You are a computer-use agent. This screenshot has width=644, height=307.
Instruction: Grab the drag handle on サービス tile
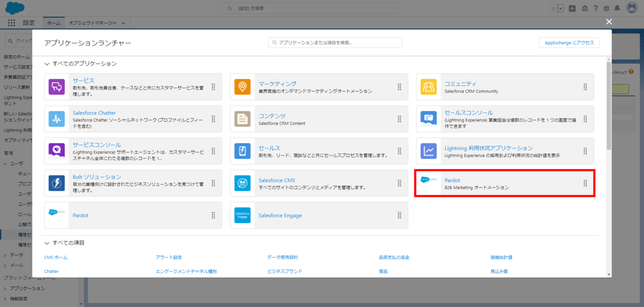pos(213,86)
